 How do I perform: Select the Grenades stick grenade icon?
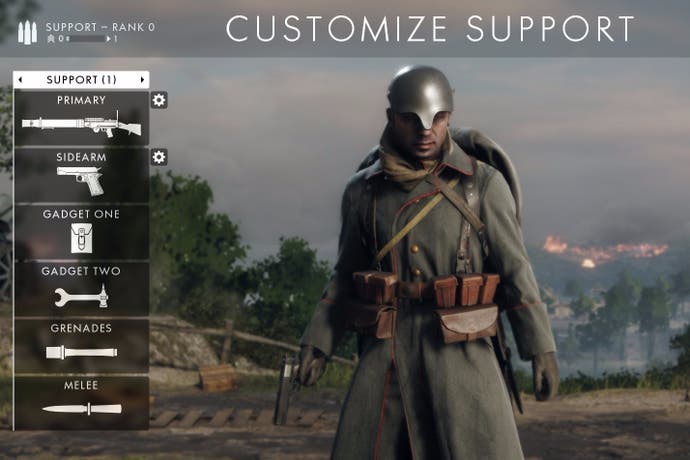coord(82,352)
